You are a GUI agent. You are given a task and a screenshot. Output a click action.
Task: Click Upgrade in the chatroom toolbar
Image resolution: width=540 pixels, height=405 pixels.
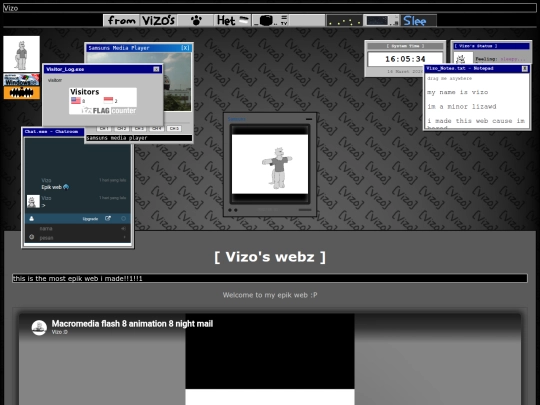point(90,219)
